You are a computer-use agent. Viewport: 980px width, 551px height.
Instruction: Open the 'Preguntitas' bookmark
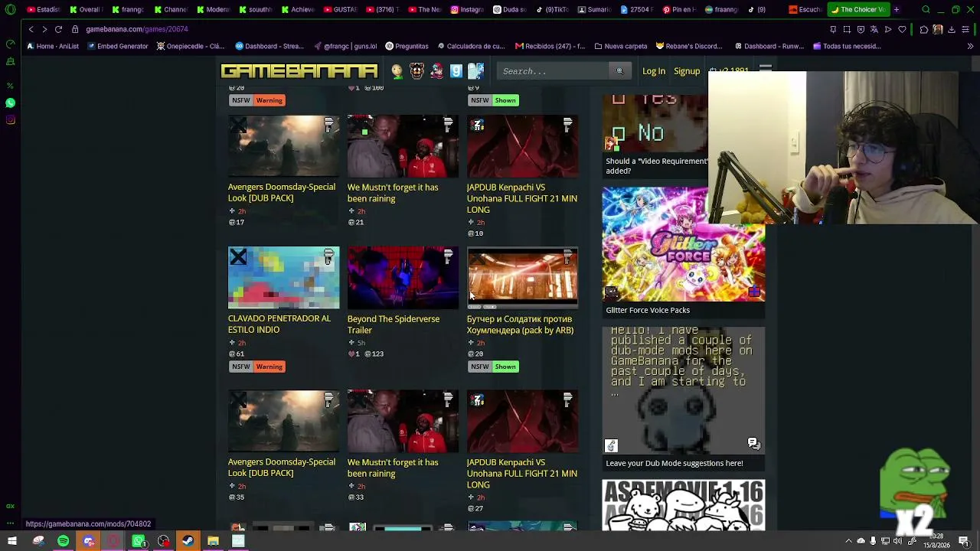[x=407, y=46]
